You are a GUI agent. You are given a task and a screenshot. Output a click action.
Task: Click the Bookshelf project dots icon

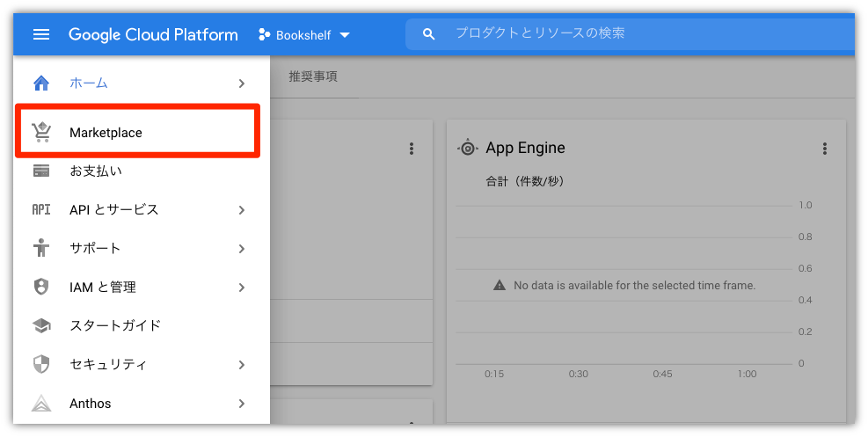click(265, 35)
